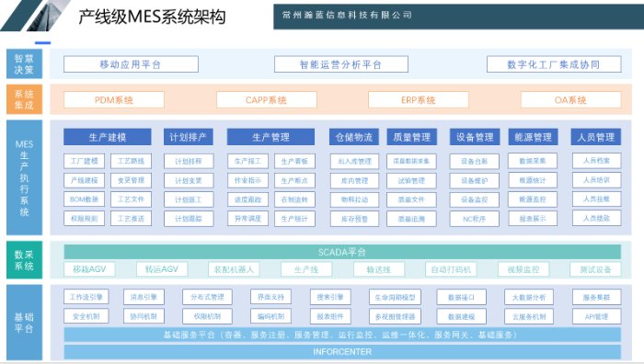Open the 设备管理 header

click(x=475, y=137)
